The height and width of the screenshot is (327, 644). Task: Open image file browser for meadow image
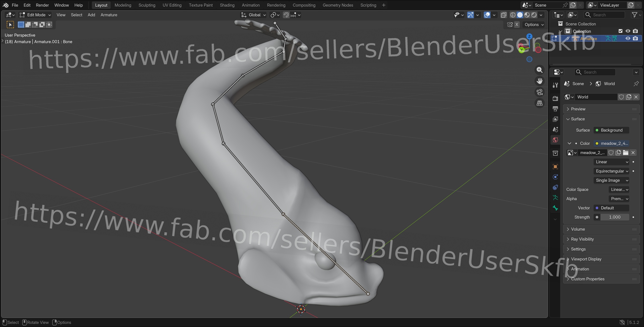tap(626, 153)
